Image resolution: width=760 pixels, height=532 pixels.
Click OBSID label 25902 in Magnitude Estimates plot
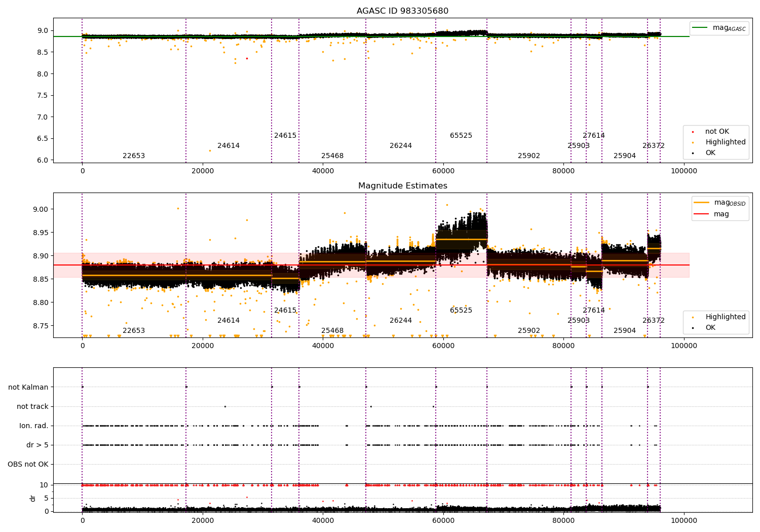[529, 331]
